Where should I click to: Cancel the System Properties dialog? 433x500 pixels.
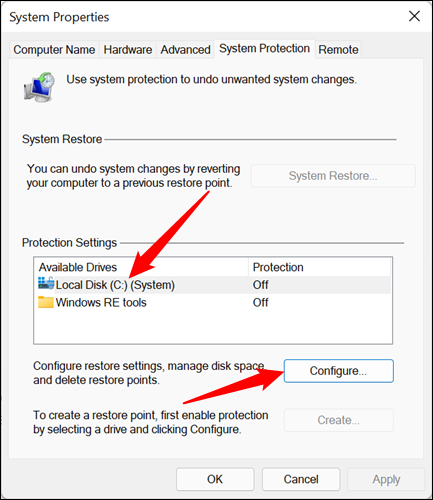coord(301,479)
